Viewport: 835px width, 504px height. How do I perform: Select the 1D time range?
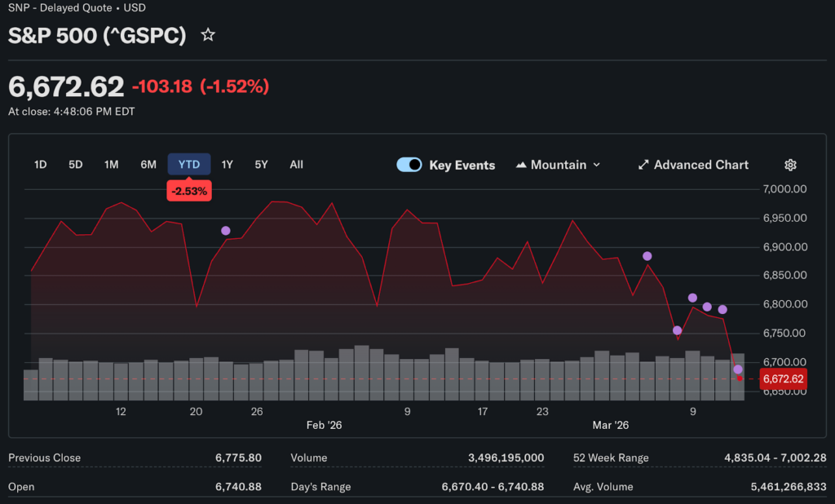[x=40, y=165]
